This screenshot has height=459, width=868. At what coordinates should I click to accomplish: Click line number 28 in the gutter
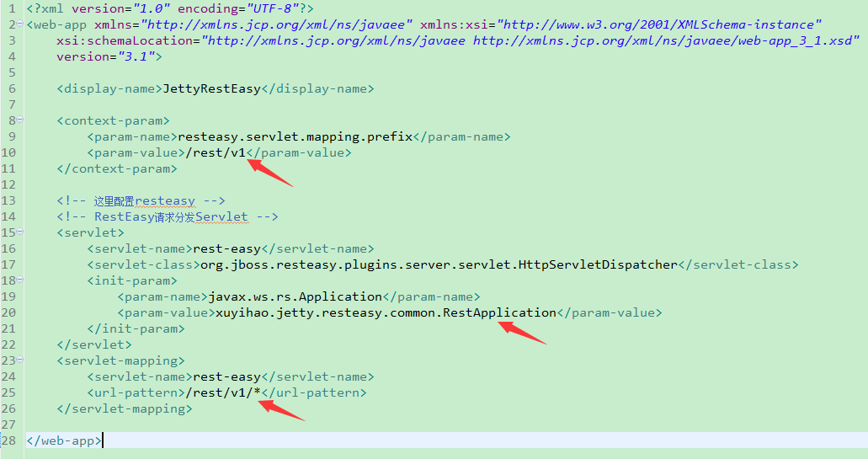[x=9, y=440]
